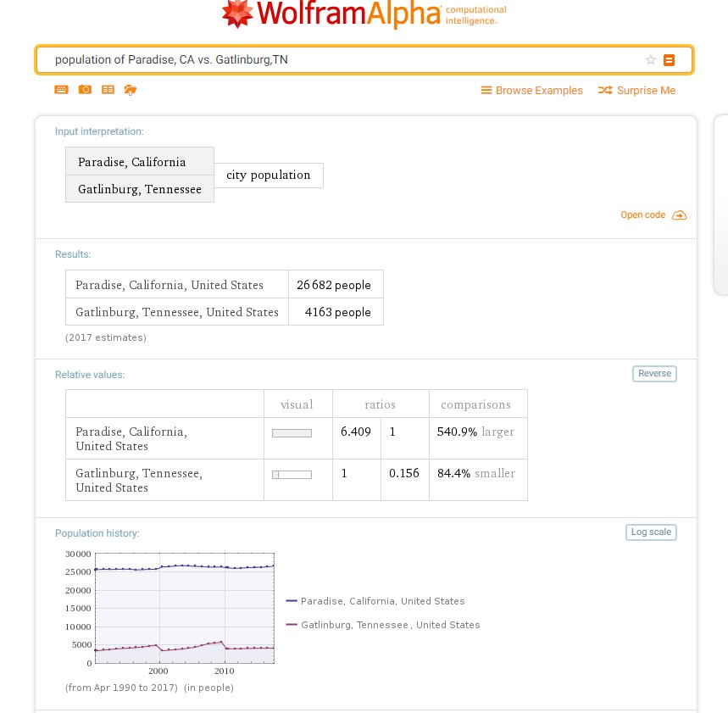728x713 pixels.
Task: Click the Gatlinburg legend entry in chart
Action: (x=383, y=625)
